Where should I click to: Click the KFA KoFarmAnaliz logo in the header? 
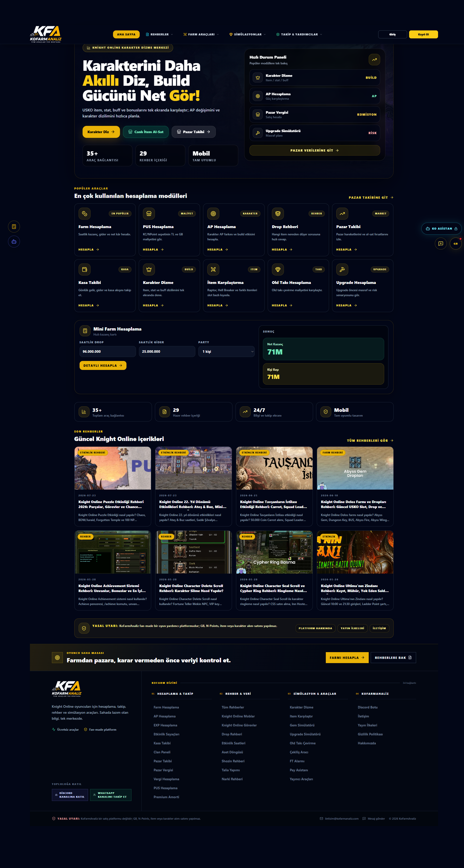(45, 34)
